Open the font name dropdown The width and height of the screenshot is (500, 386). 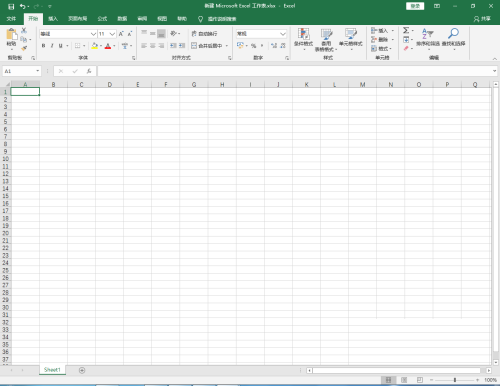point(93,34)
